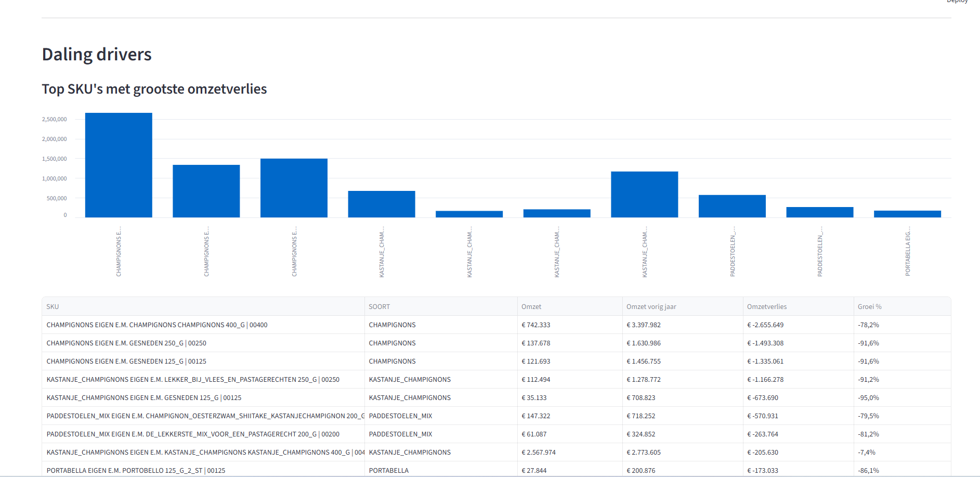
Task: Sort by the Groei % column header
Action: [x=902, y=306]
